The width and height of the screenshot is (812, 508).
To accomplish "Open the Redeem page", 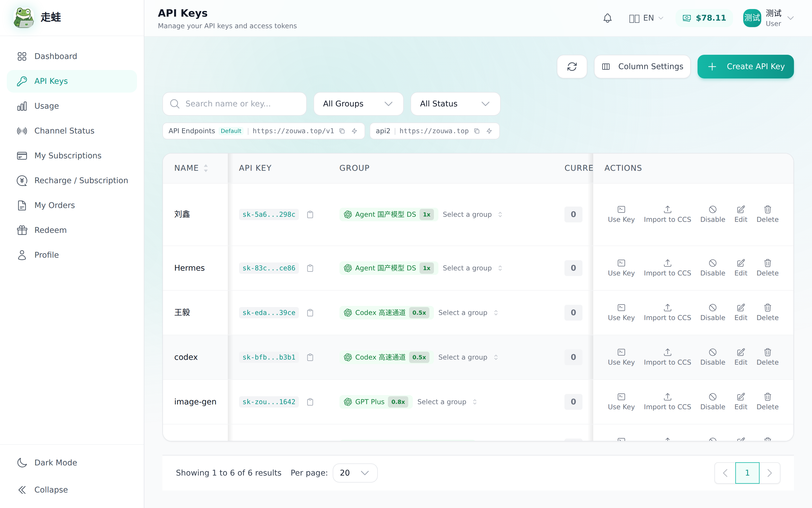I will point(72,230).
